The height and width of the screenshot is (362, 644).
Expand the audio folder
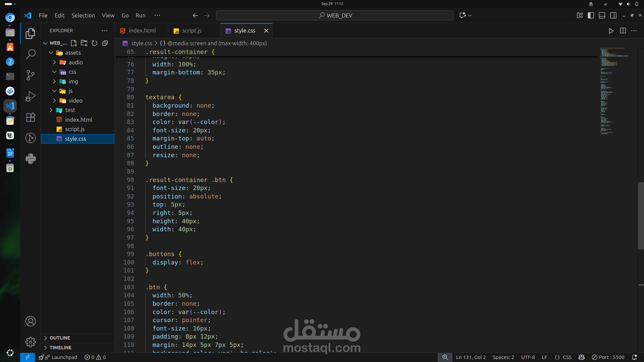point(75,62)
